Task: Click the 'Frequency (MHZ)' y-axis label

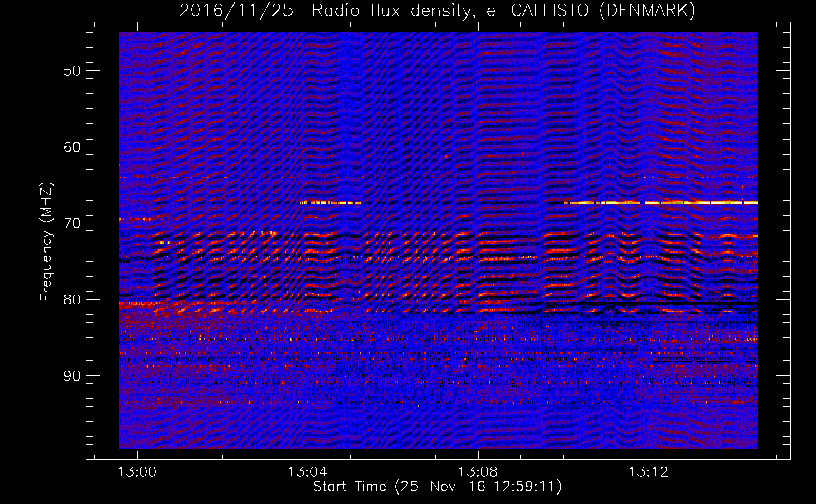Action: [x=46, y=241]
